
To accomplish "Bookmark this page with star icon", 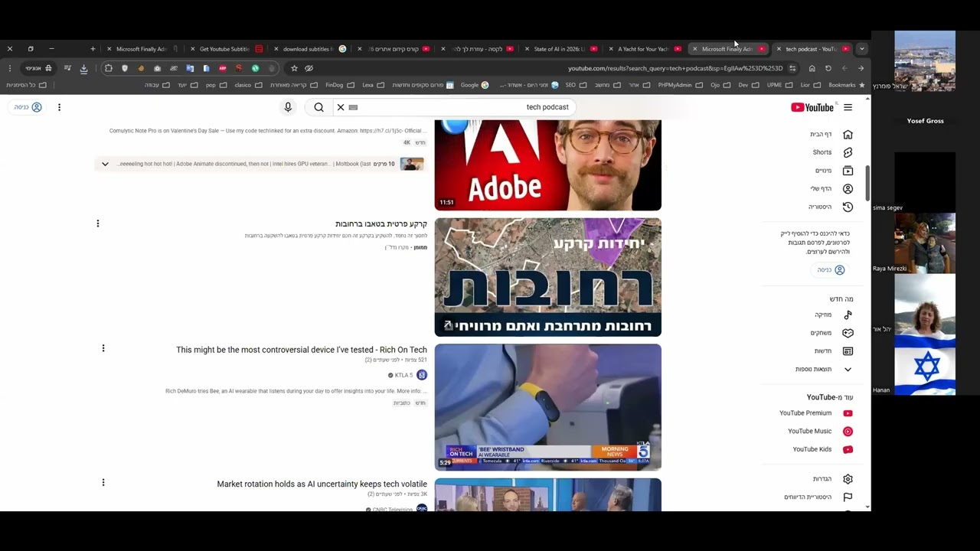I will point(294,68).
